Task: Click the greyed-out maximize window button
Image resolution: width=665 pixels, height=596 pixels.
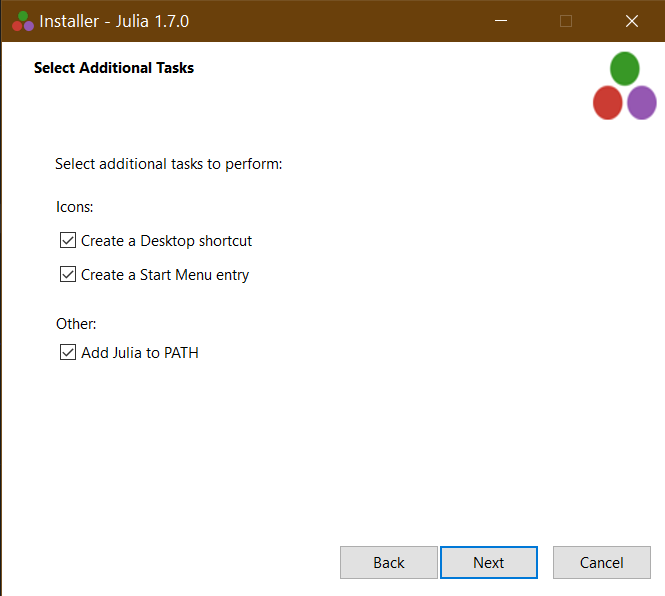Action: coord(566,21)
